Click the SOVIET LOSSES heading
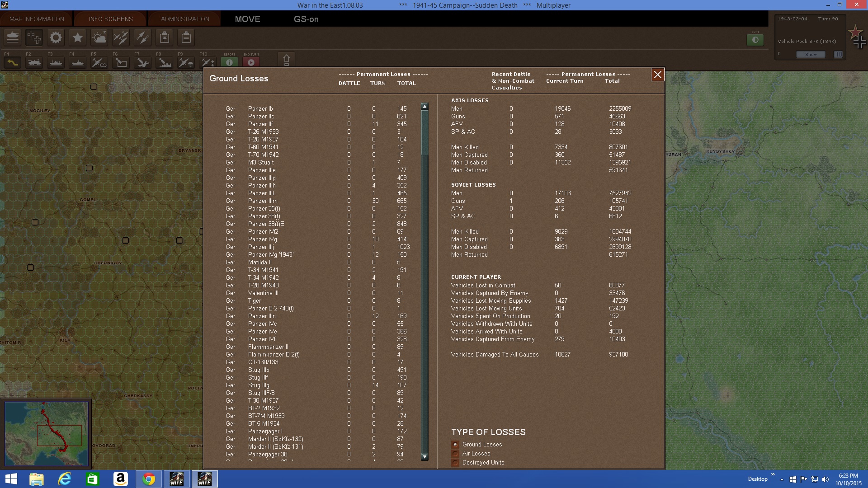868x488 pixels. [x=473, y=185]
